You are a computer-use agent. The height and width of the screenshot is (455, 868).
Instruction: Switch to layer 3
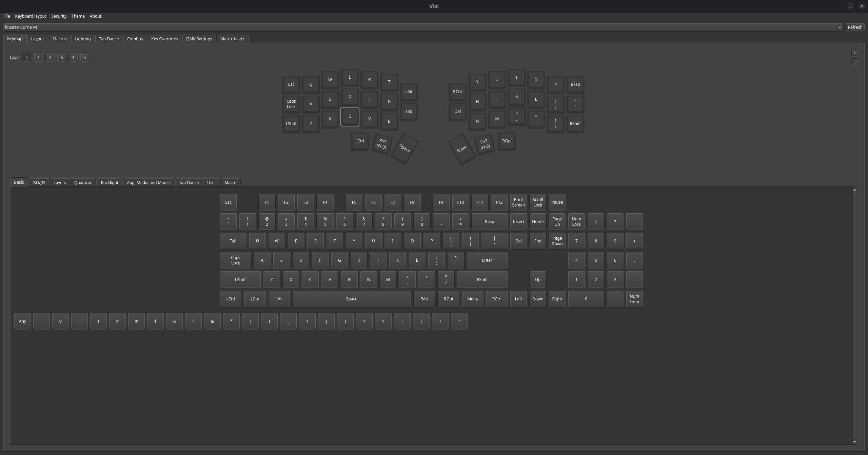61,57
